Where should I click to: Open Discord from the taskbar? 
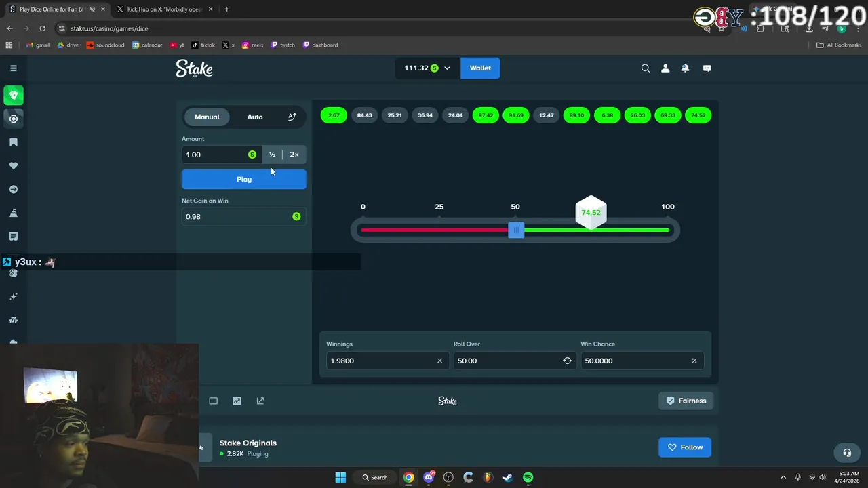click(x=429, y=477)
